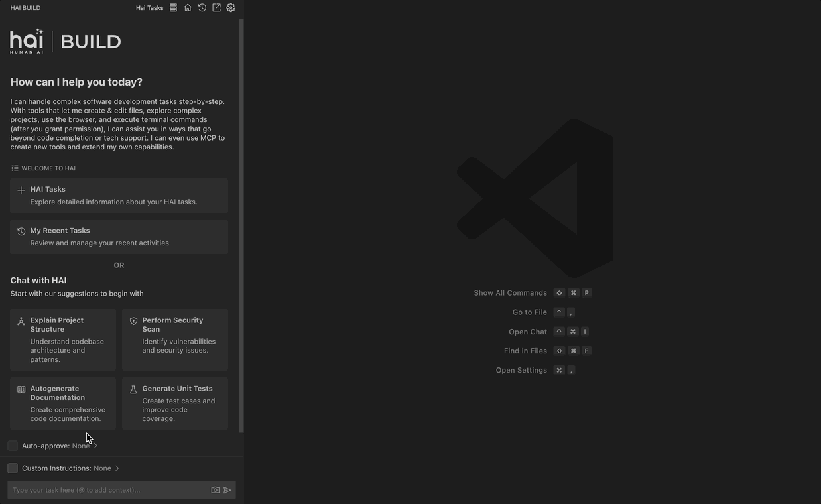Select Explain Project Structure suggestion
Image resolution: width=821 pixels, height=504 pixels.
click(63, 340)
